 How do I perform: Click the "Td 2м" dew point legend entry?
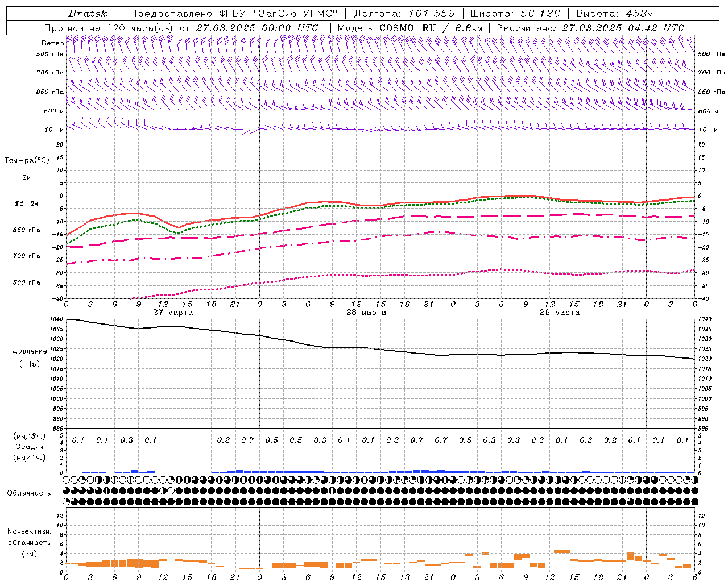click(x=27, y=203)
